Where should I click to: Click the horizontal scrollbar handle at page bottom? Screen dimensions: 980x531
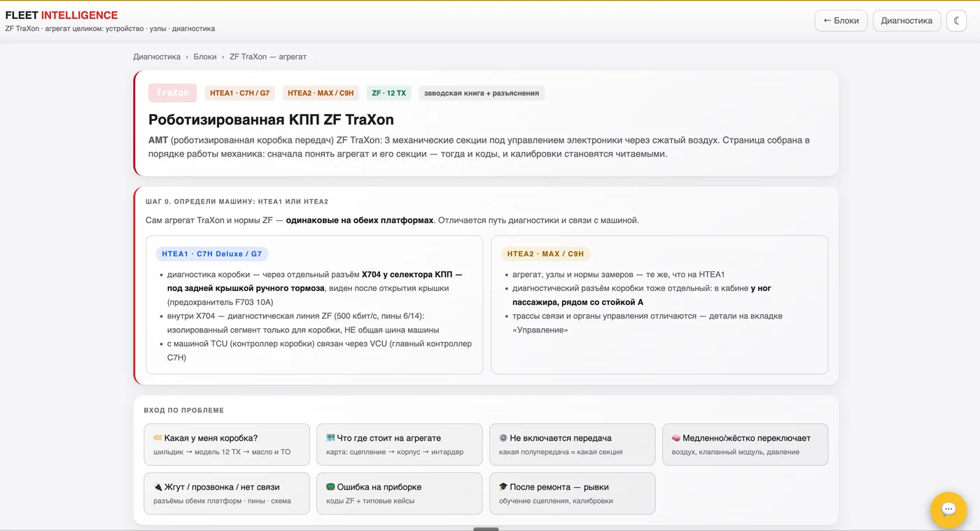[486, 529]
